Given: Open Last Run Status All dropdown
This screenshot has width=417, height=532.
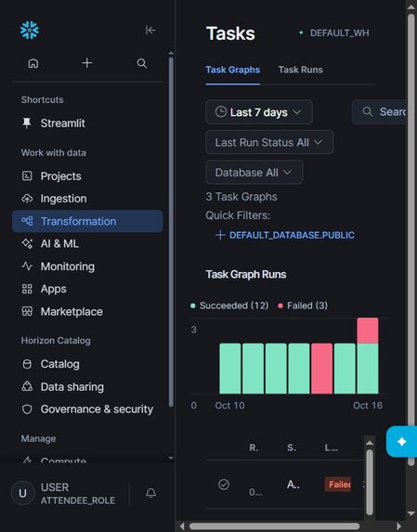Looking at the screenshot, I should point(269,142).
